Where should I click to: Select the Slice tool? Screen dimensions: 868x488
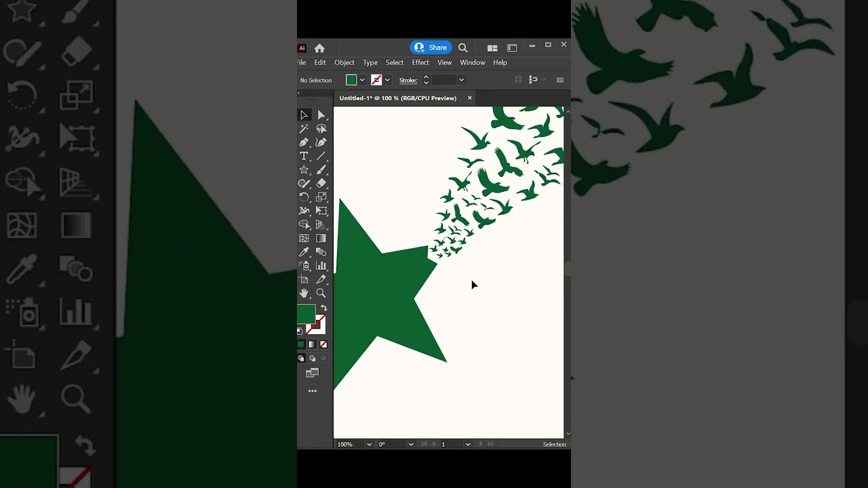(x=321, y=279)
